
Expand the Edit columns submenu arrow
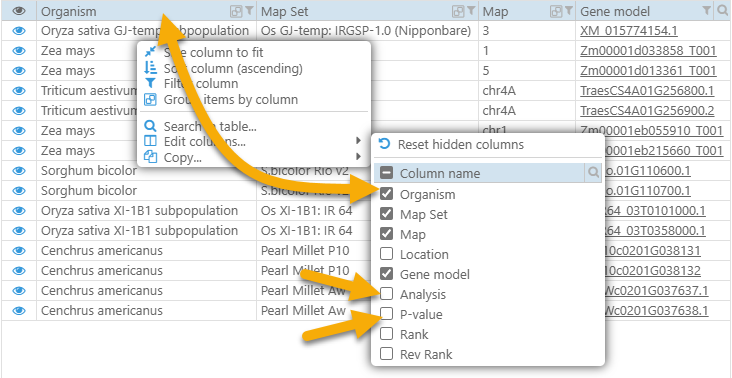(358, 140)
